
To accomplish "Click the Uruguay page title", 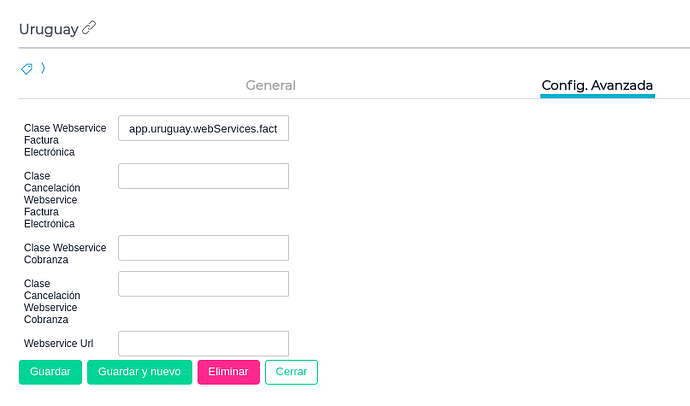I will pos(48,29).
